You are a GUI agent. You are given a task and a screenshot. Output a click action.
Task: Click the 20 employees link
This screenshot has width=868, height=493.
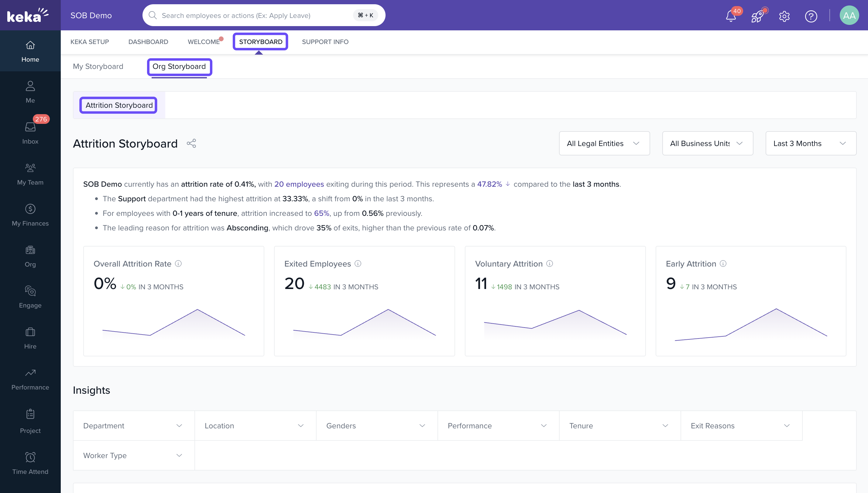tap(299, 184)
